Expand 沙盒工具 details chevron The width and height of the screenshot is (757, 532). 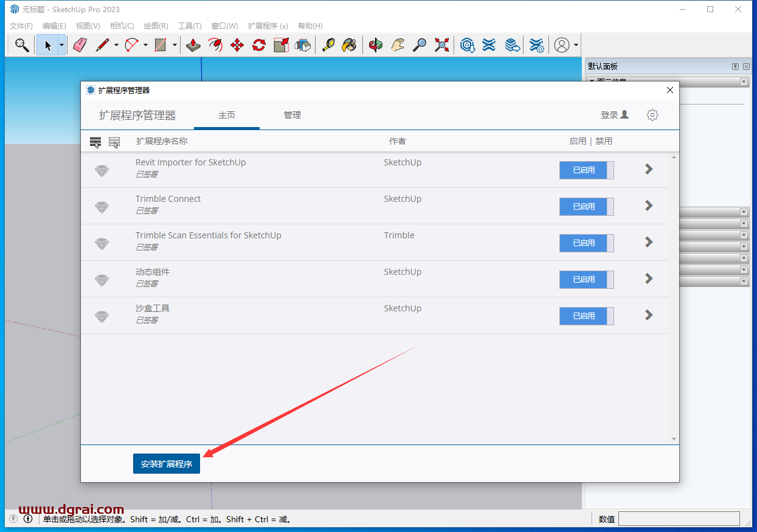tap(649, 315)
